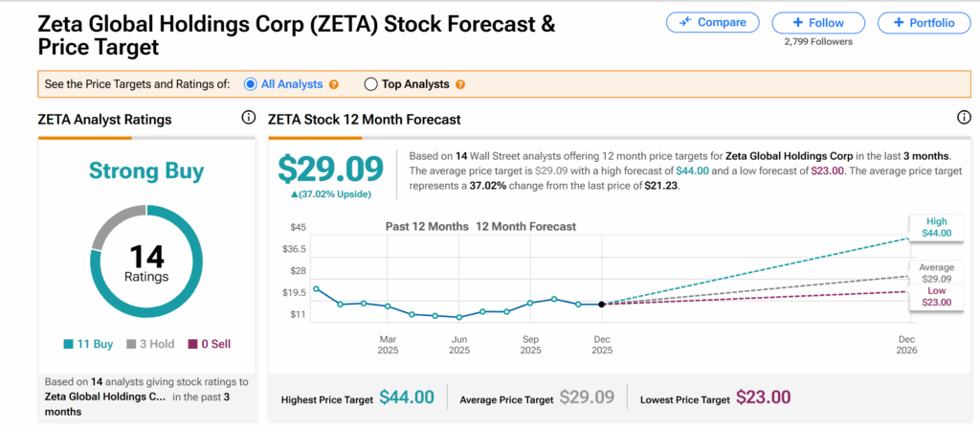Select the Top Analysts radio option
Image resolution: width=980 pixels, height=432 pixels.
371,84
